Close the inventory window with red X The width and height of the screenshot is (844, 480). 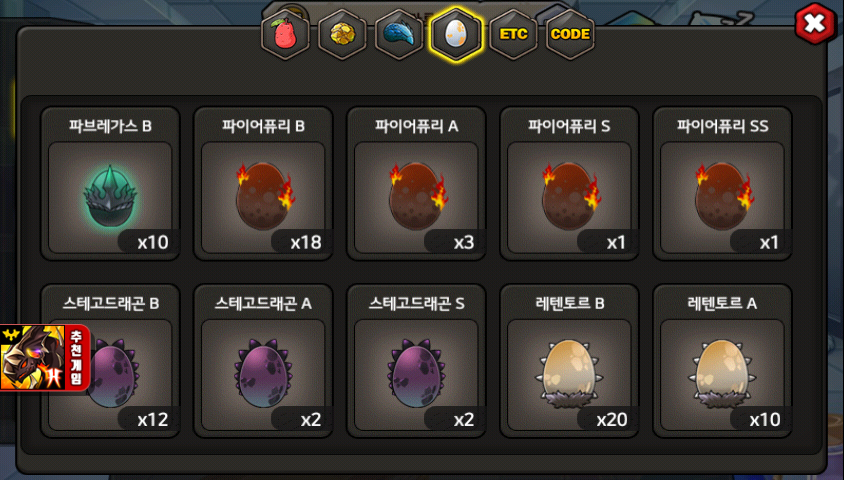(x=815, y=23)
